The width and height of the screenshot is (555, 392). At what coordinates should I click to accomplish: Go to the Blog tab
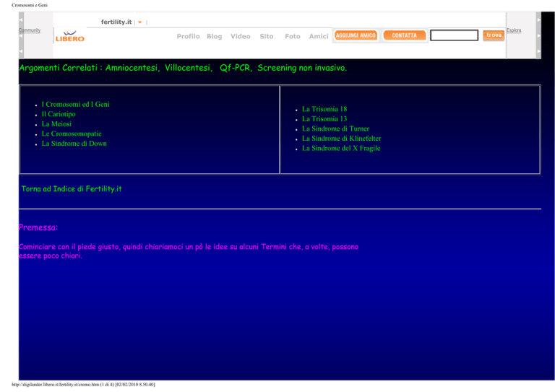[214, 36]
